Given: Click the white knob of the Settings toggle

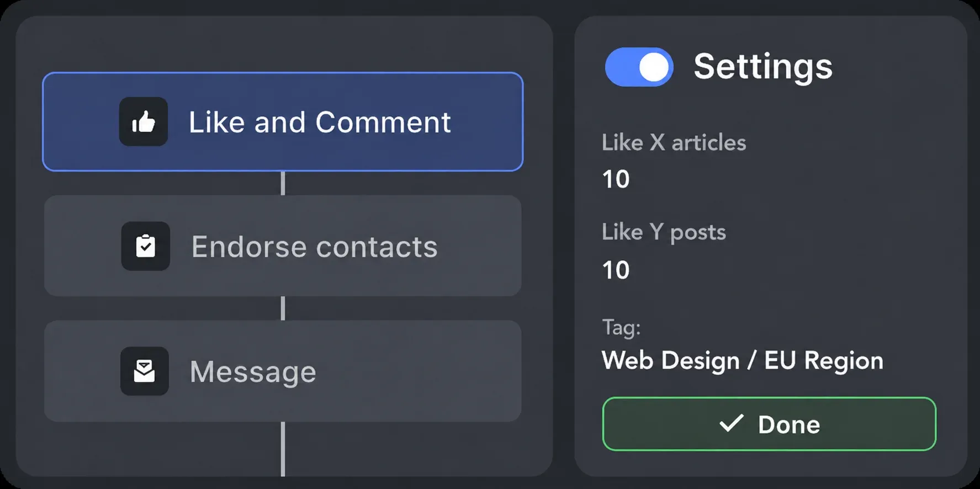Looking at the screenshot, I should point(654,67).
